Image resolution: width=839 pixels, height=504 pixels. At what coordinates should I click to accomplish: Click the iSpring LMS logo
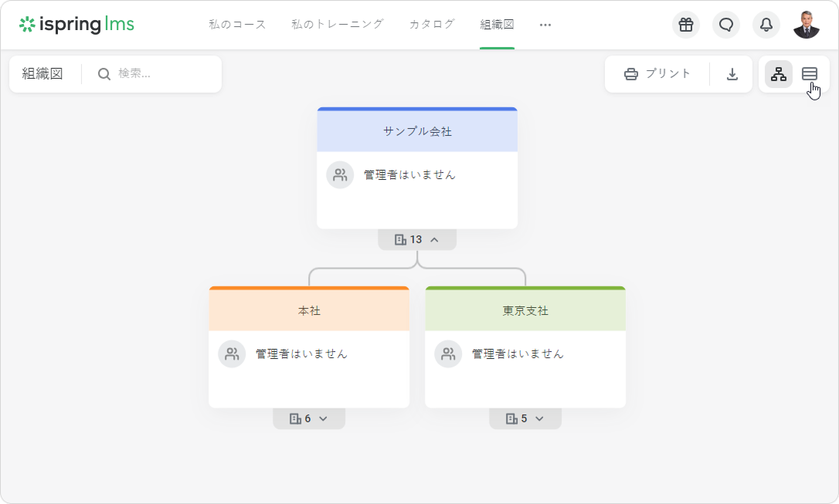76,25
